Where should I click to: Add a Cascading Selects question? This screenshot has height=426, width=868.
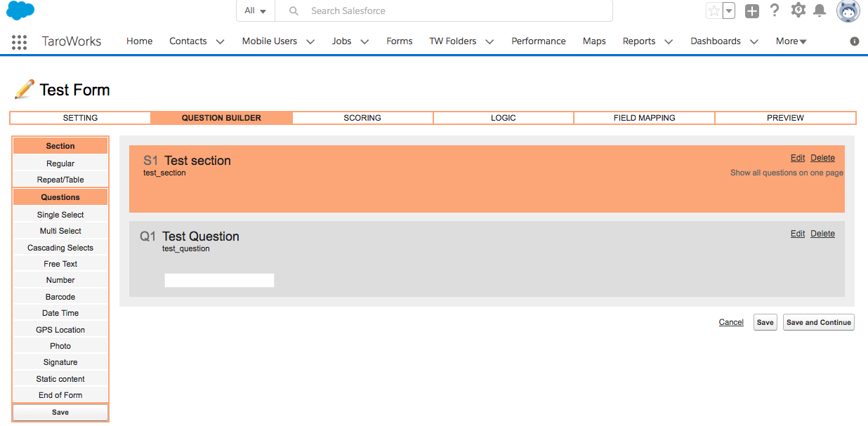pyautogui.click(x=60, y=248)
